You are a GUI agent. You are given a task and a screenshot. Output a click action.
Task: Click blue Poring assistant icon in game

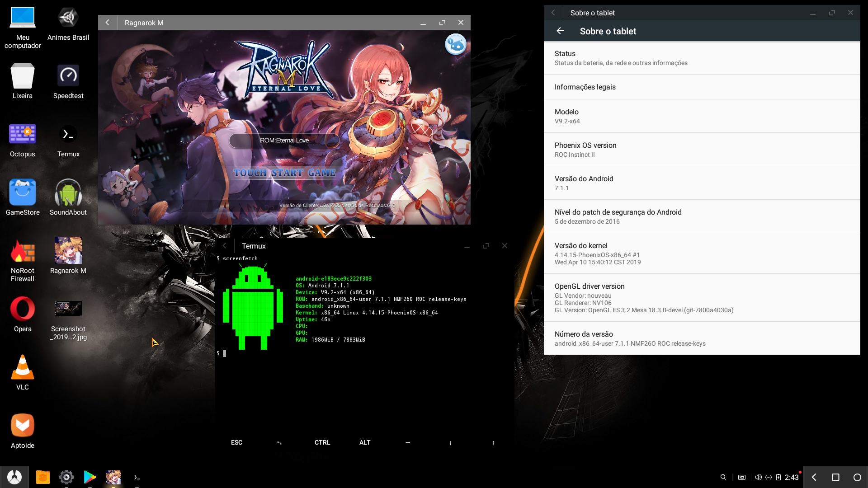coord(456,44)
